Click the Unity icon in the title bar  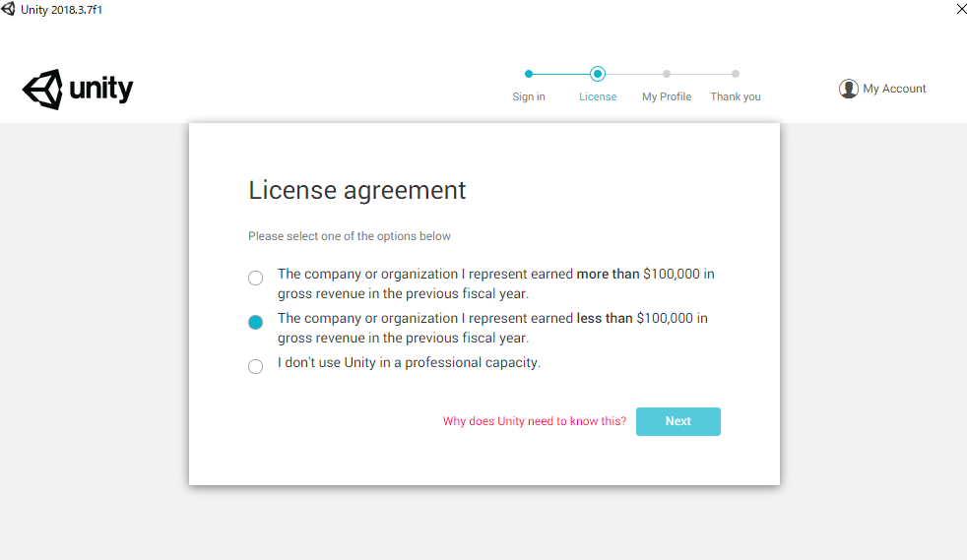[8, 9]
